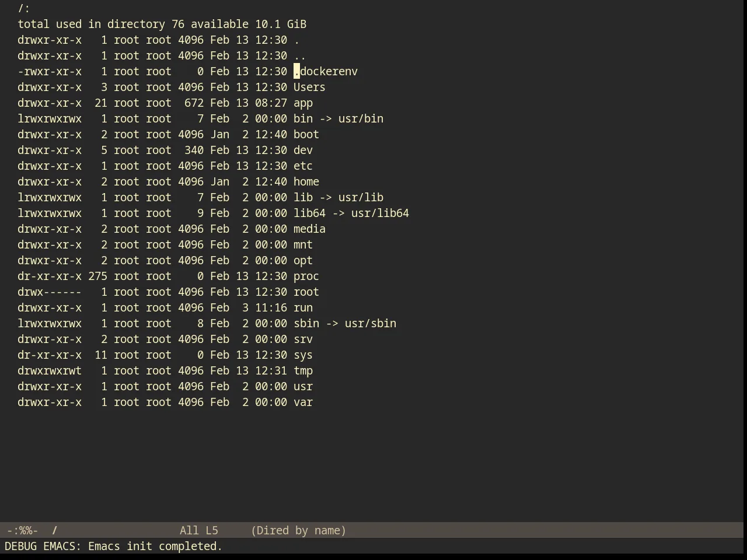747x560 pixels.
Task: Open the dev directory
Action: click(x=303, y=150)
